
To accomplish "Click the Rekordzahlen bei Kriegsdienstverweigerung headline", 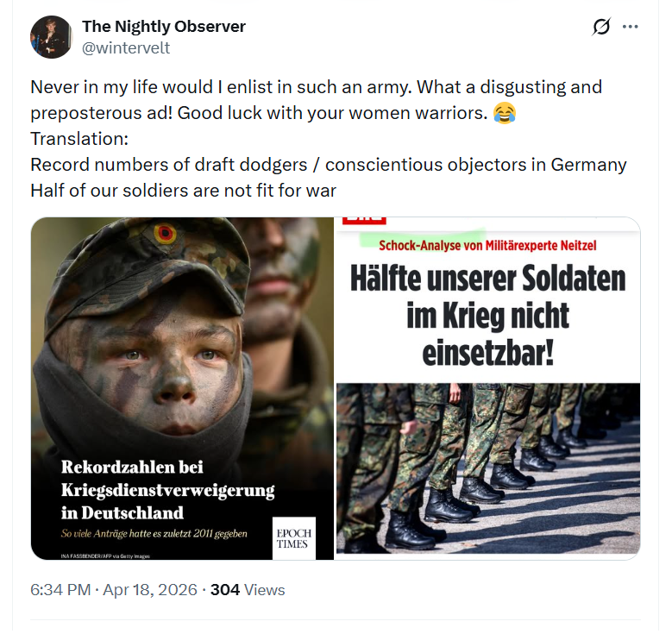I will (167, 490).
